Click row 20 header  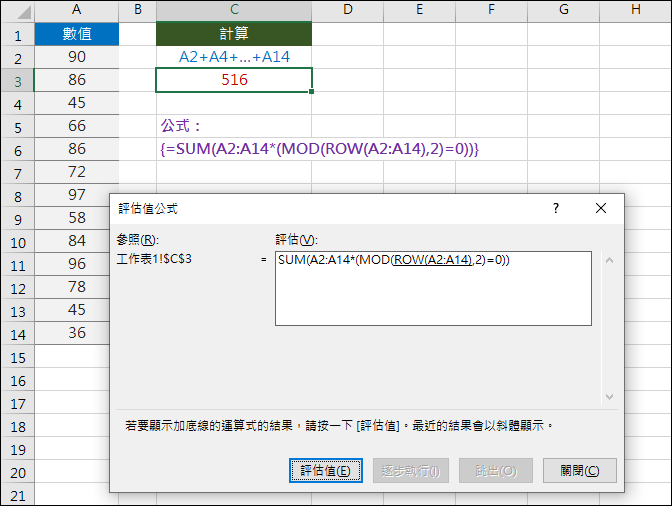pos(18,473)
